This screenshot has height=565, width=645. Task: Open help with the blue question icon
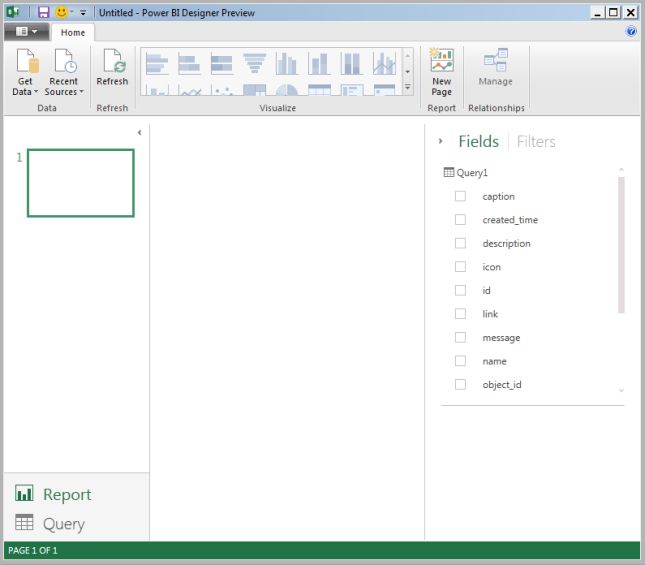coord(631,31)
